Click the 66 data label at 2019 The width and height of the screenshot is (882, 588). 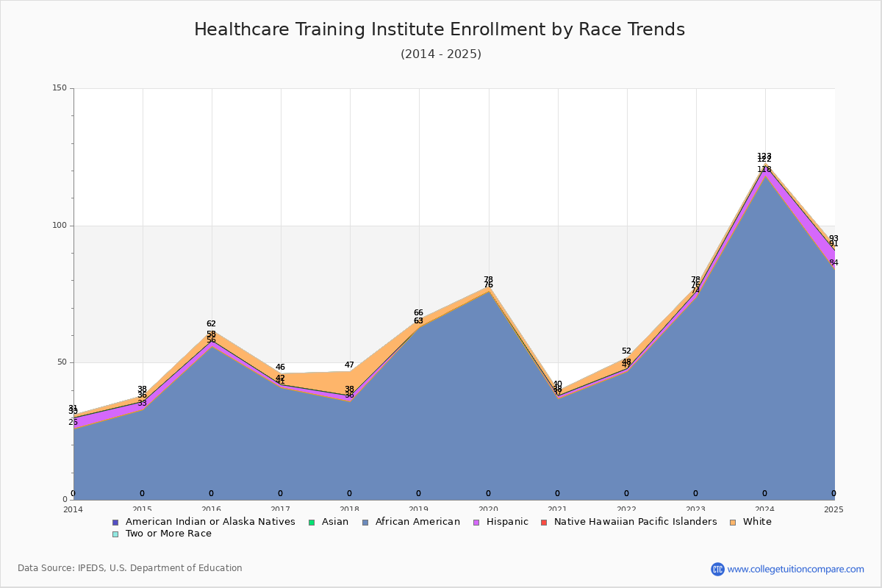click(418, 312)
